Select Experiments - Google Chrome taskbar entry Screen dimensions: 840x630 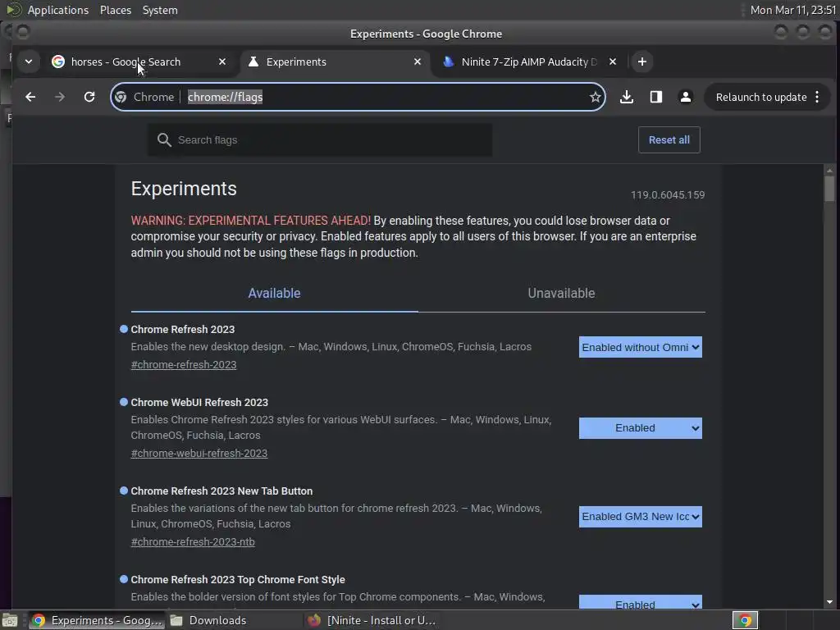click(x=97, y=620)
